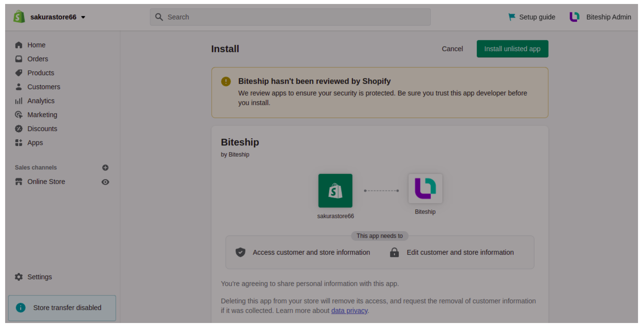The image size is (644, 327).
Task: Click the lock icon for edit permission
Action: [394, 252]
